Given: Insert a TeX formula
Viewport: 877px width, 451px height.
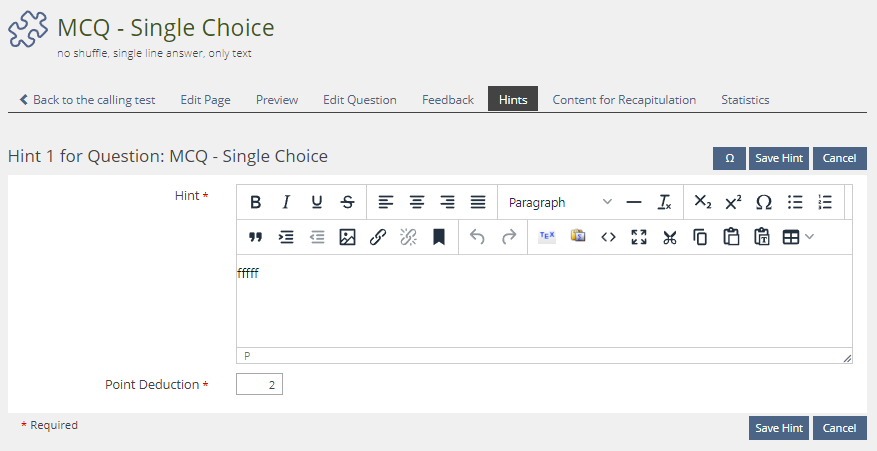Looking at the screenshot, I should [547, 237].
